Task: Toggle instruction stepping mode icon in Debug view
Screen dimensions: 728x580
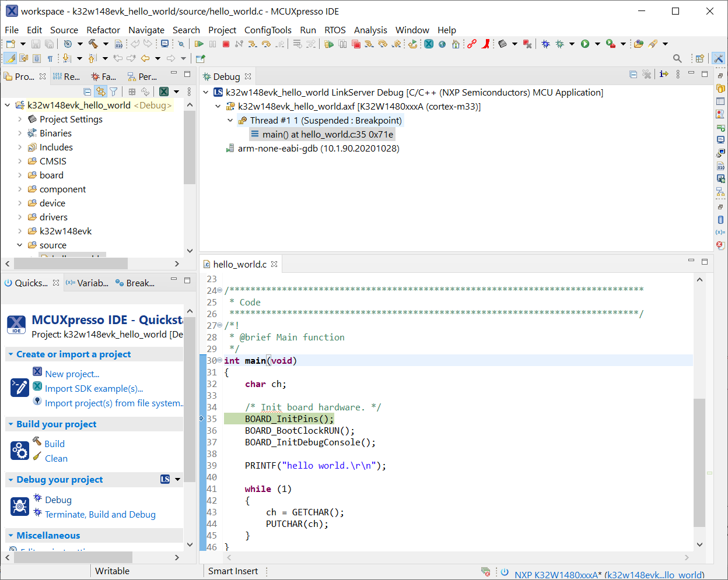Action: pos(664,74)
